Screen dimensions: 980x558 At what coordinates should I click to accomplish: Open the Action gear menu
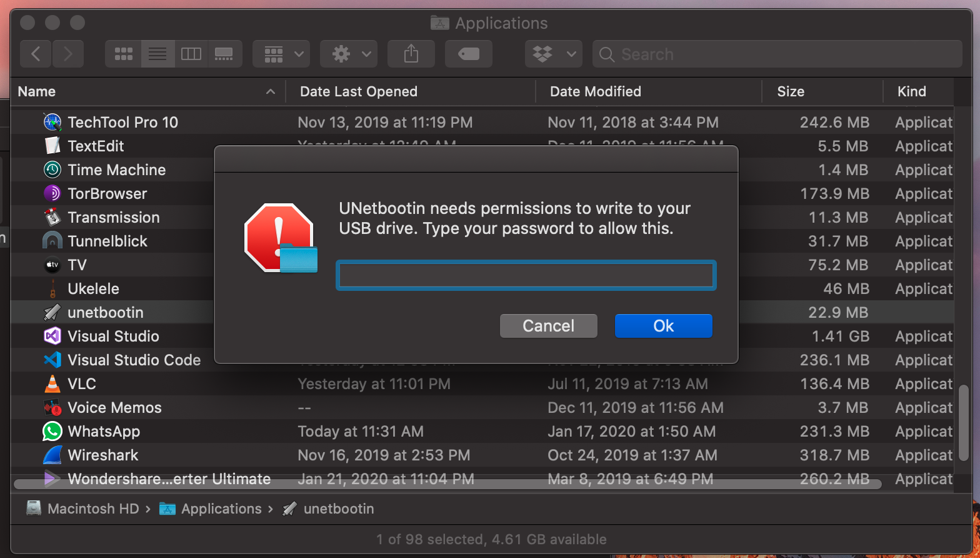pyautogui.click(x=349, y=54)
